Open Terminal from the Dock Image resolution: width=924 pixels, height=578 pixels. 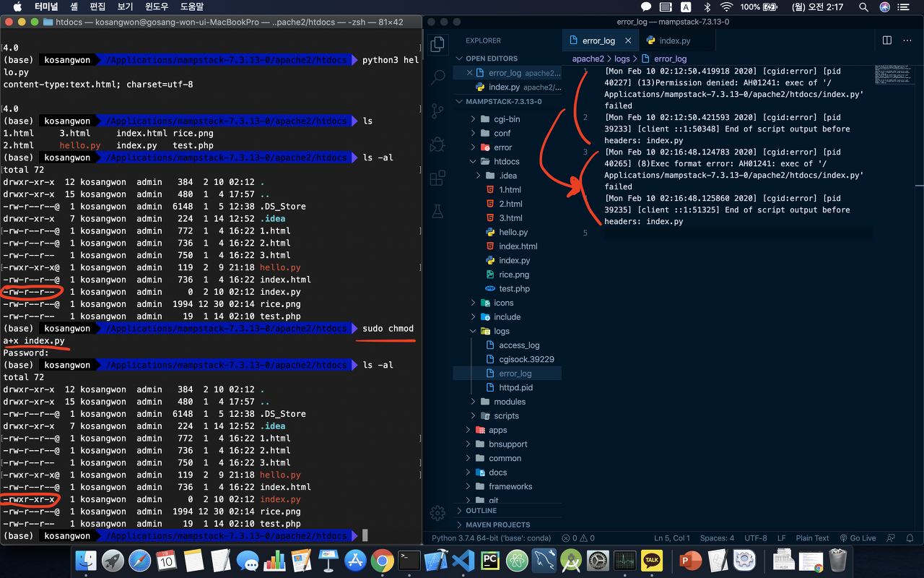(x=409, y=561)
